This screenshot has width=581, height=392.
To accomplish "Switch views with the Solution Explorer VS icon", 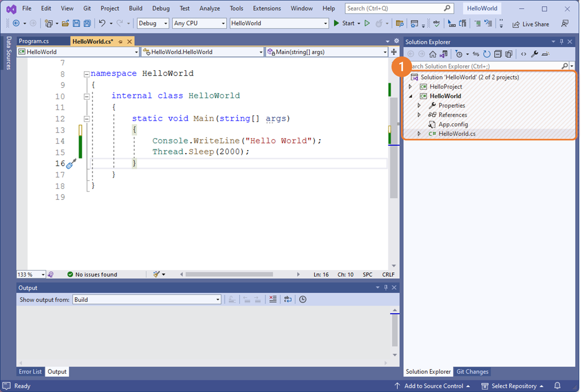I will pyautogui.click(x=444, y=54).
